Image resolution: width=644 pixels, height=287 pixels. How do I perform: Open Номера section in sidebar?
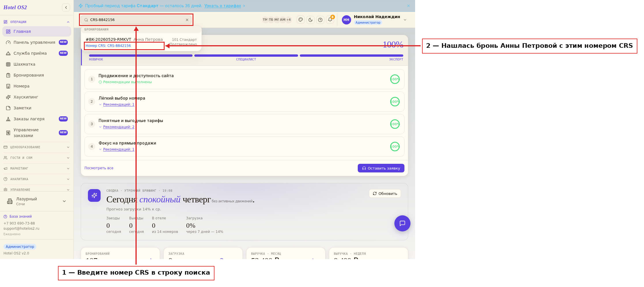pos(37,86)
